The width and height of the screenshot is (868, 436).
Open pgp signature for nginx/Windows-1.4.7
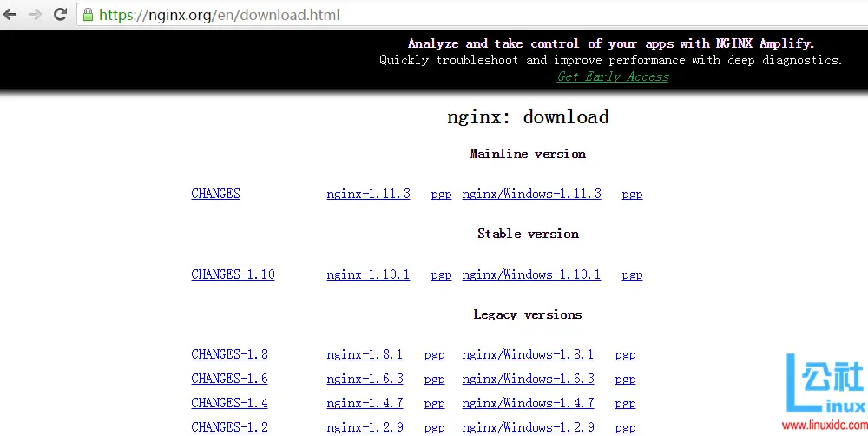click(x=625, y=404)
